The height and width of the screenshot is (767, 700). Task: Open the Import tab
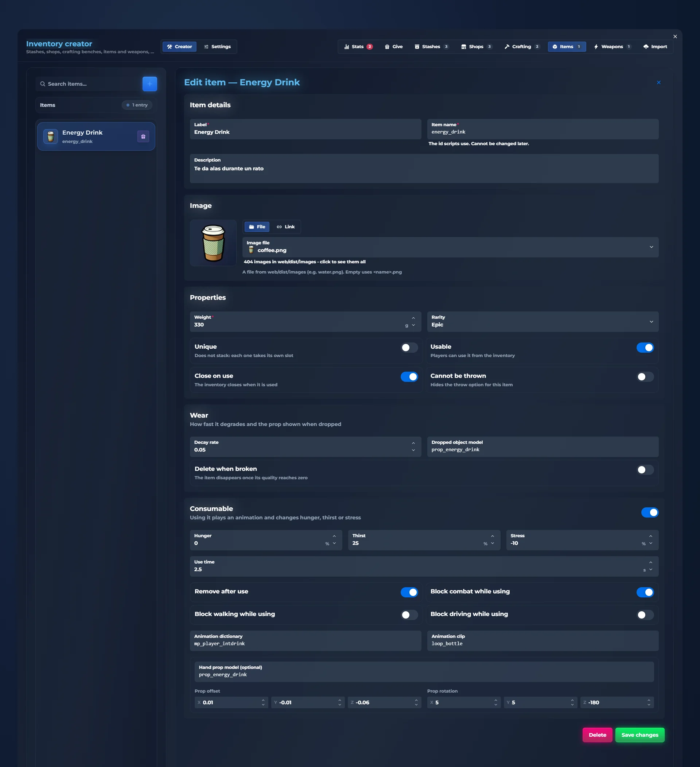click(x=655, y=46)
